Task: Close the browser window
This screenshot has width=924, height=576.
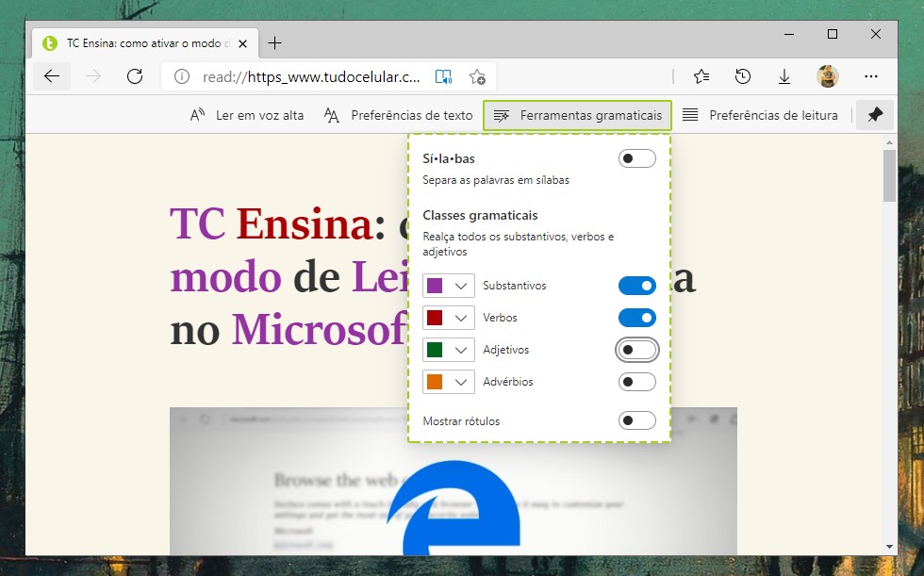Action: tap(876, 34)
